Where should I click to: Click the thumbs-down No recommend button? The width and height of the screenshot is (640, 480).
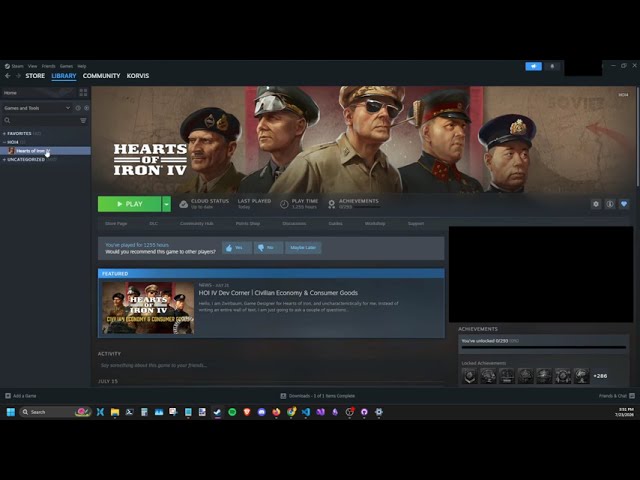(x=268, y=248)
